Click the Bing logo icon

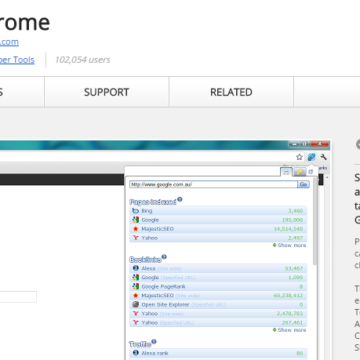click(x=135, y=211)
